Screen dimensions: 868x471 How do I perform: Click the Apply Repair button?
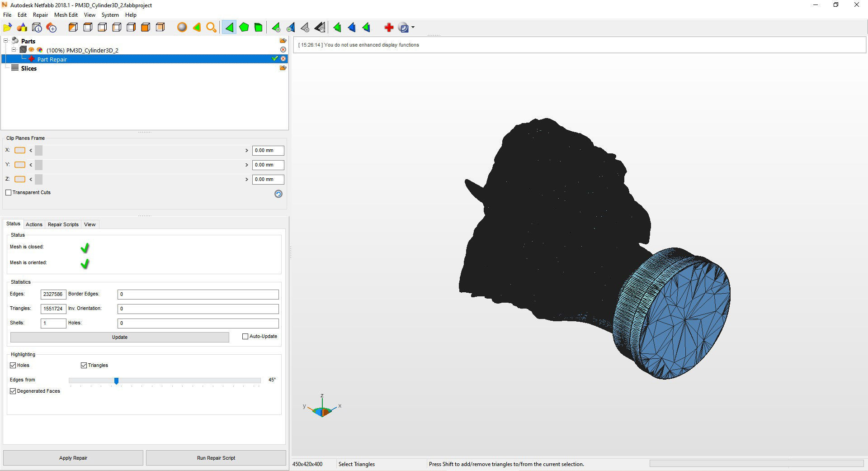click(x=73, y=458)
